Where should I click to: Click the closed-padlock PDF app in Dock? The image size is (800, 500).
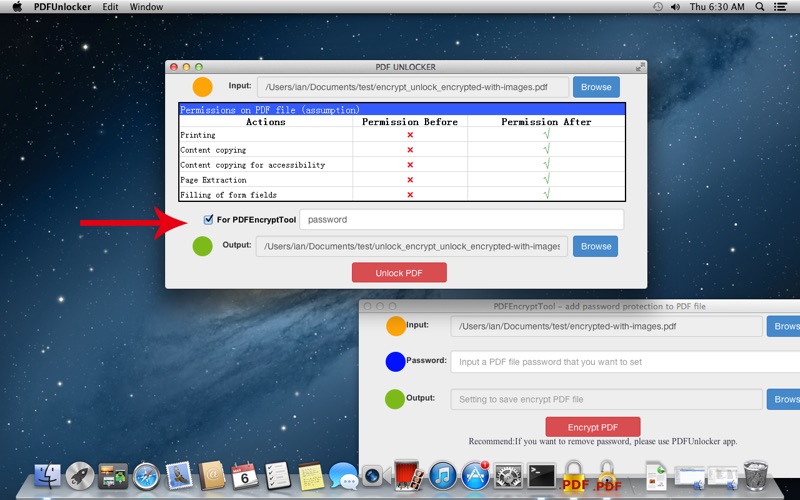click(574, 475)
